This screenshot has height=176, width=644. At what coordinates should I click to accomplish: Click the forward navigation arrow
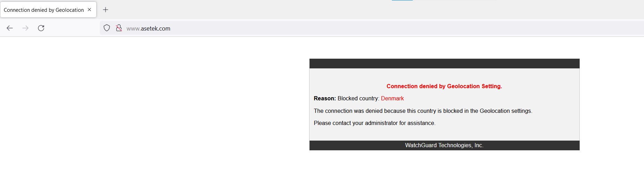25,28
